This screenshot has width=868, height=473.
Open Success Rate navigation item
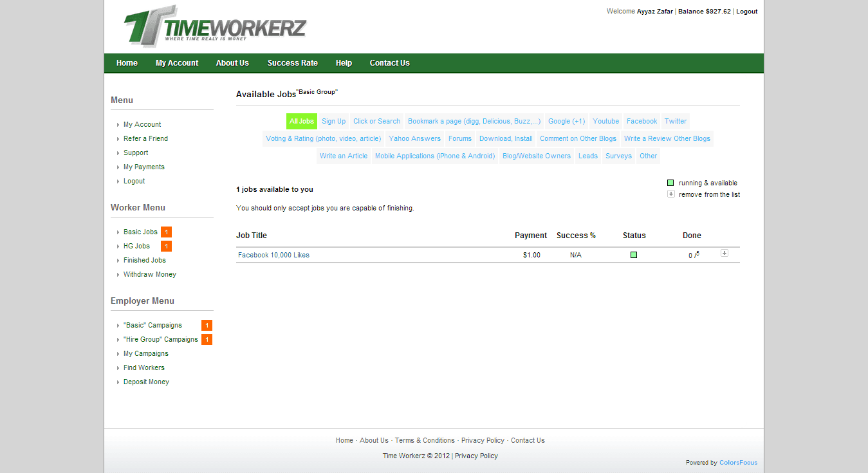click(293, 63)
